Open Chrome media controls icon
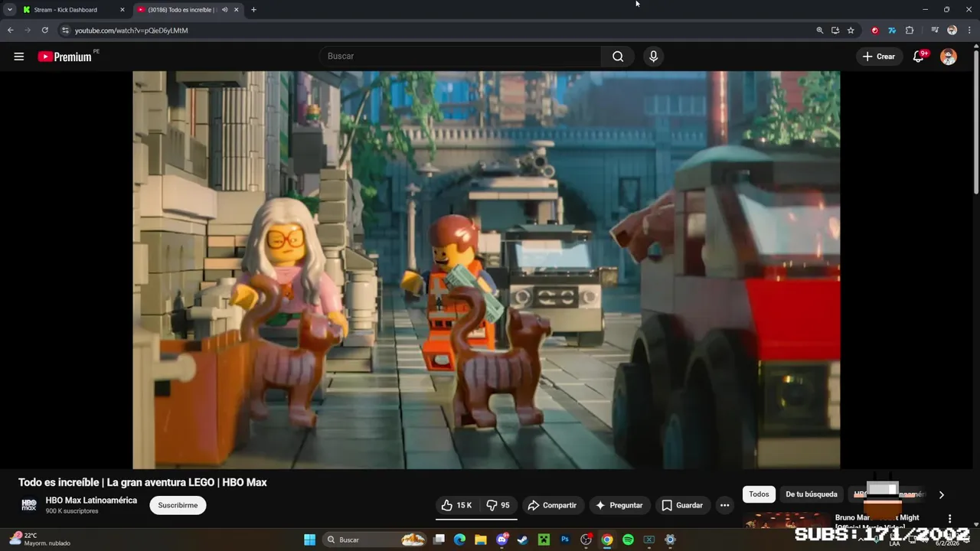The width and height of the screenshot is (980, 551). click(935, 31)
